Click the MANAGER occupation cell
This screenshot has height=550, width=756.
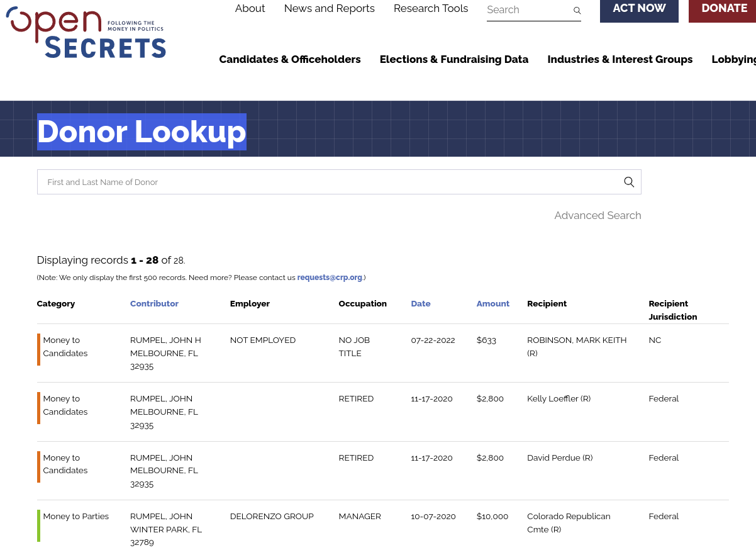(360, 516)
